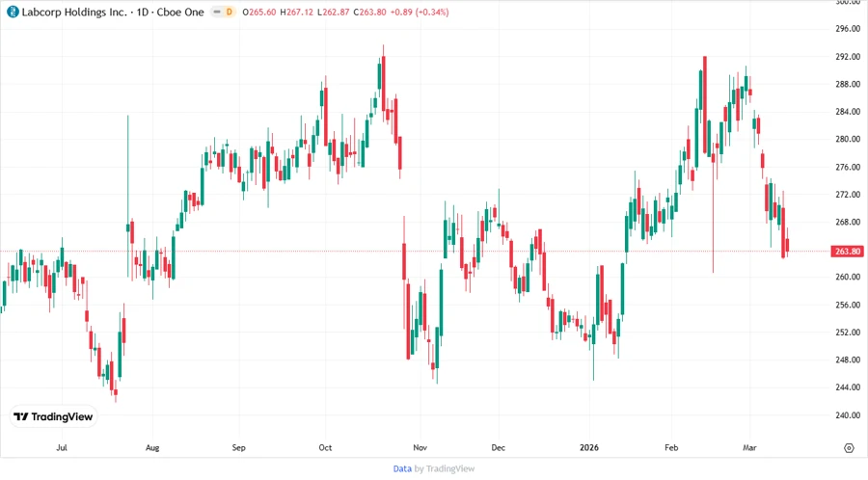The width and height of the screenshot is (868, 480).
Task: Click the 2026 time axis label
Action: pos(589,447)
